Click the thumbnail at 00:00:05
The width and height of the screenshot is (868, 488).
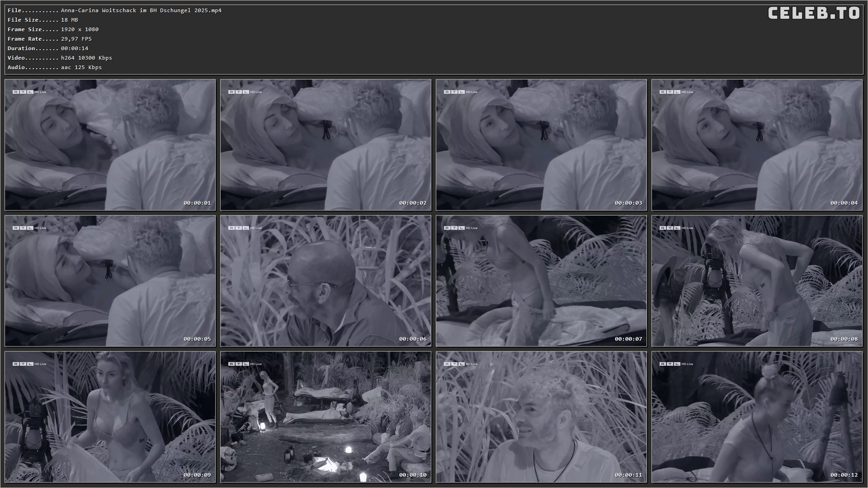(x=110, y=281)
